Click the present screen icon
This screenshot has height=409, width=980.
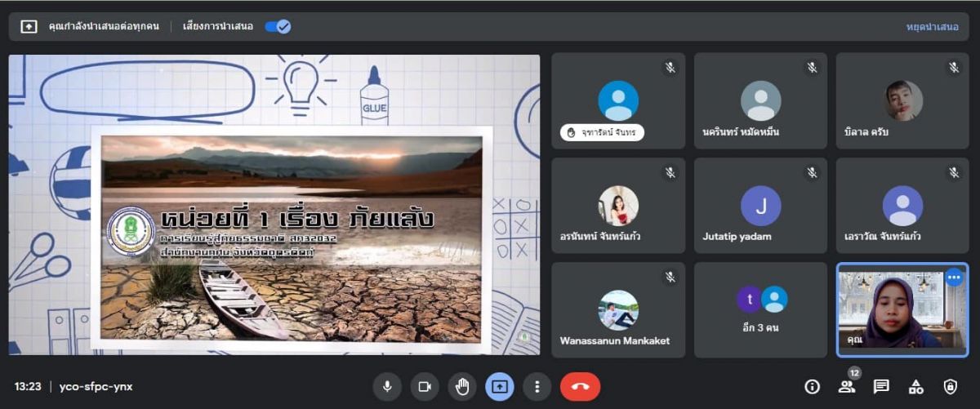coord(499,386)
